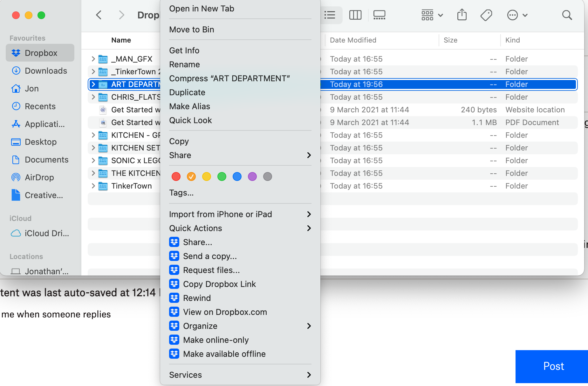
Task: Expand the Quick Actions submenu
Action: pyautogui.click(x=308, y=228)
